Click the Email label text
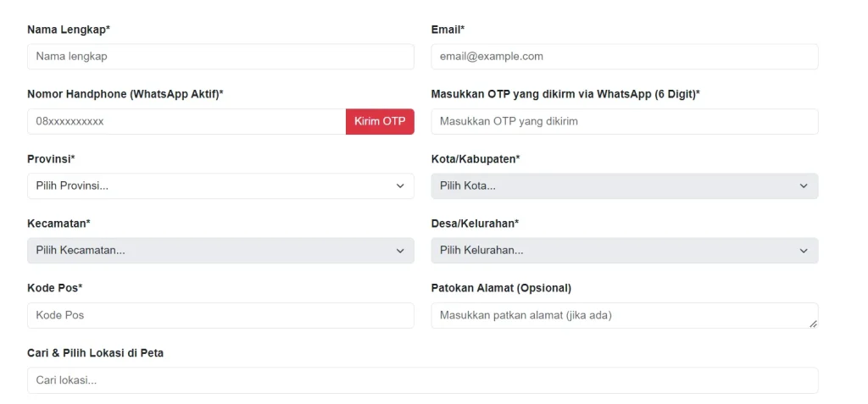Screen dimensions: 868x404 coord(448,30)
